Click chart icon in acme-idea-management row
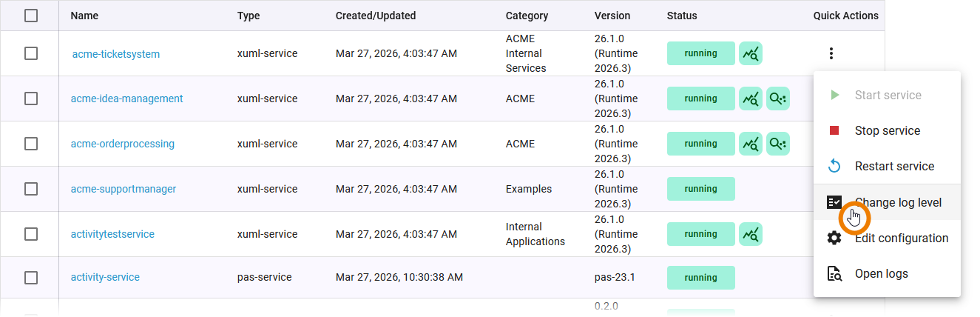This screenshot has height=317, width=980. pos(751,99)
